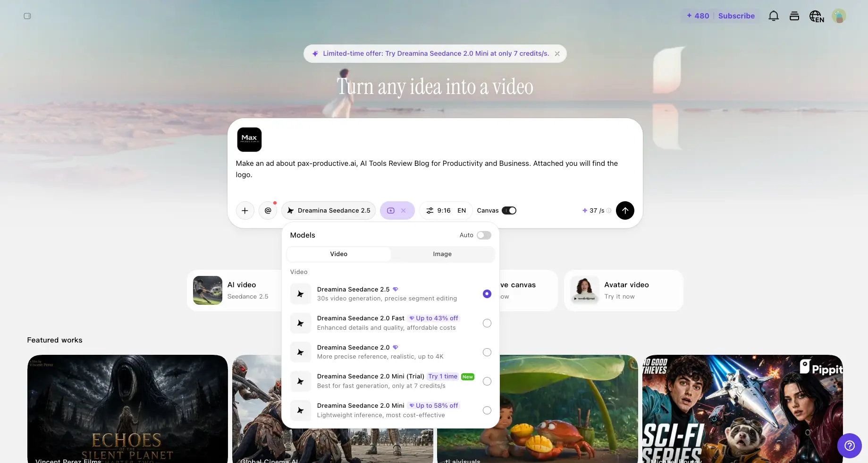
Task: Click the premium diamond beside Seedance 2.0
Action: coord(396,347)
